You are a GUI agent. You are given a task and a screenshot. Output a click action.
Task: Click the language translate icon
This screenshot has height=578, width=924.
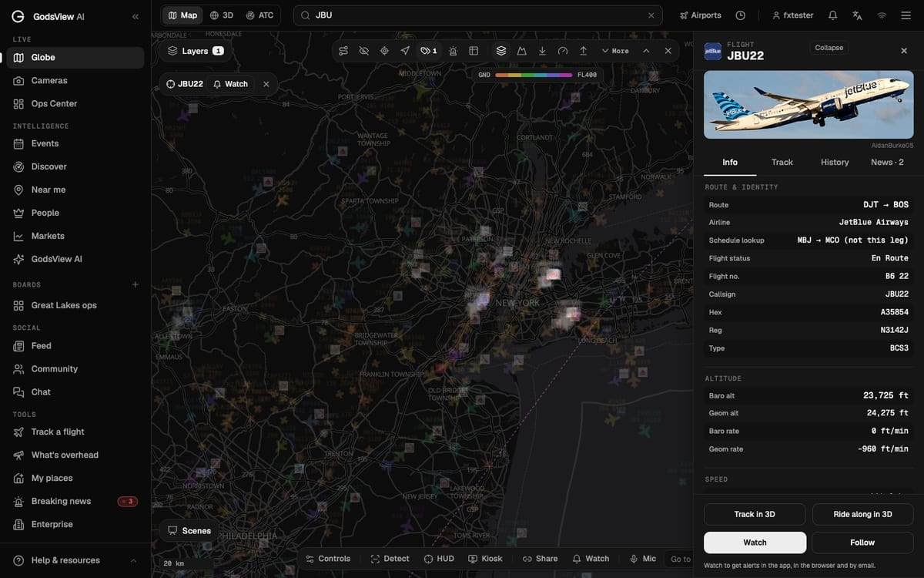[x=857, y=15]
